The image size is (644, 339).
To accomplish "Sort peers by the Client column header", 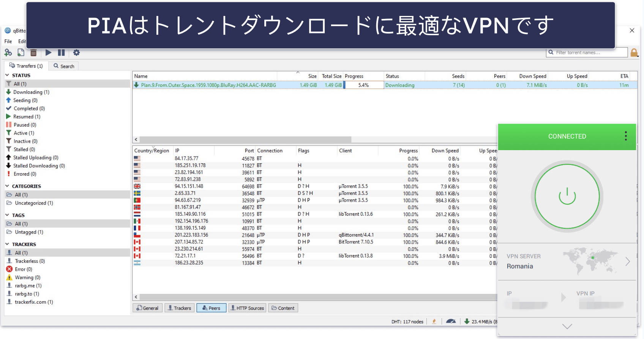I will click(x=357, y=151).
